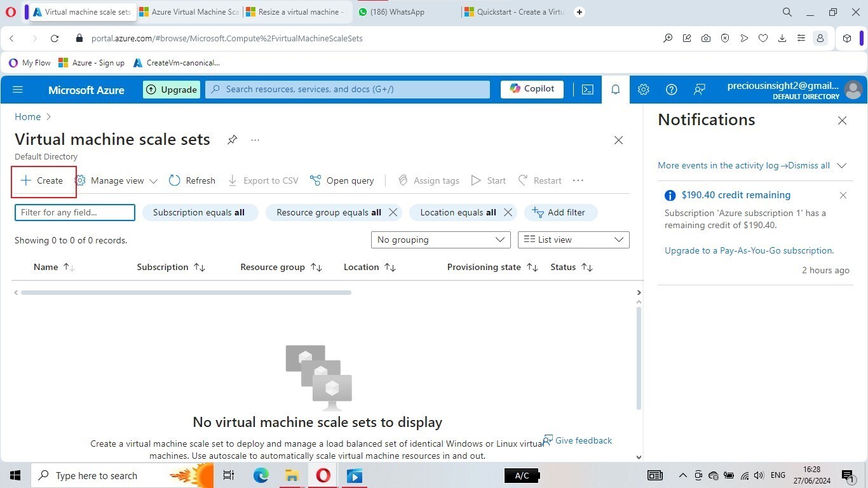The height and width of the screenshot is (488, 868).
Task: Click the Filter for any field box
Action: pos(75,212)
